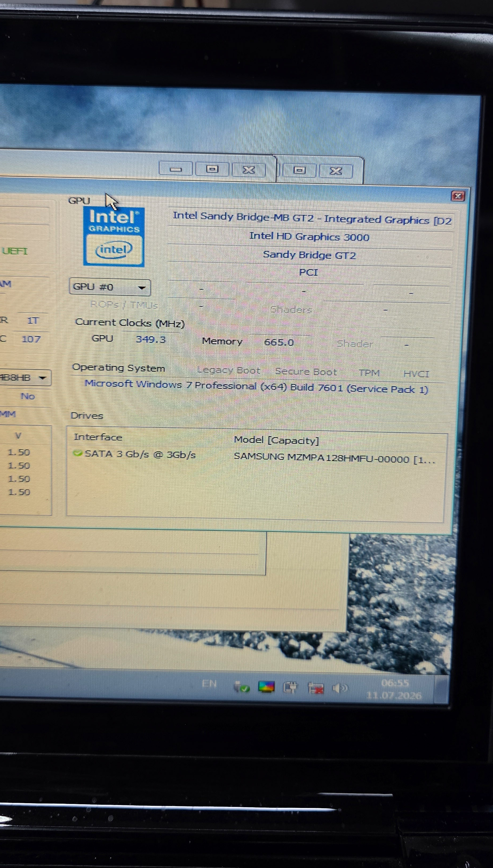Open the taskbar clock showing 06:55
This screenshot has width=493, height=868.
[x=395, y=689]
